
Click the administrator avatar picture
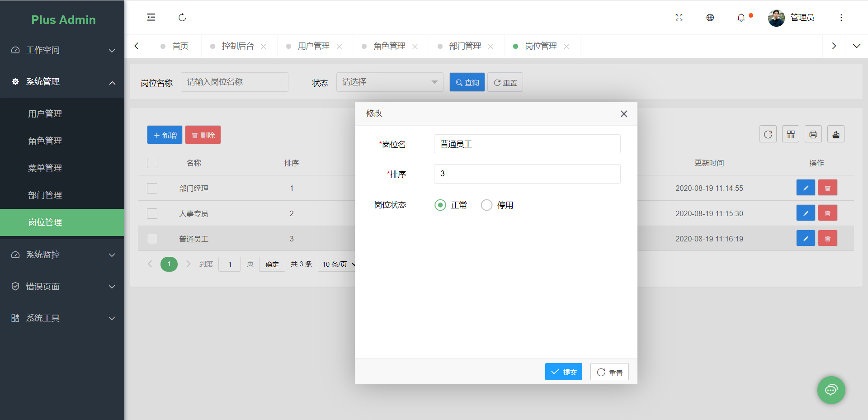[x=776, y=18]
